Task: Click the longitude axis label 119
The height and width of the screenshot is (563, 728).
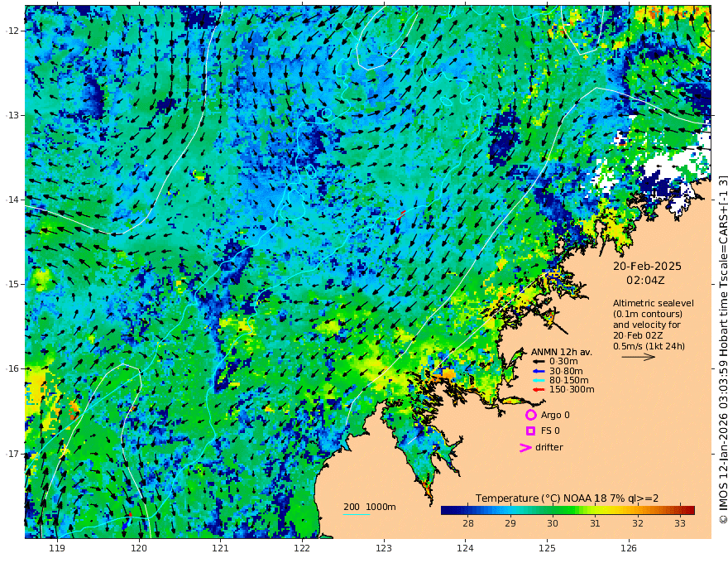Action: click(57, 549)
